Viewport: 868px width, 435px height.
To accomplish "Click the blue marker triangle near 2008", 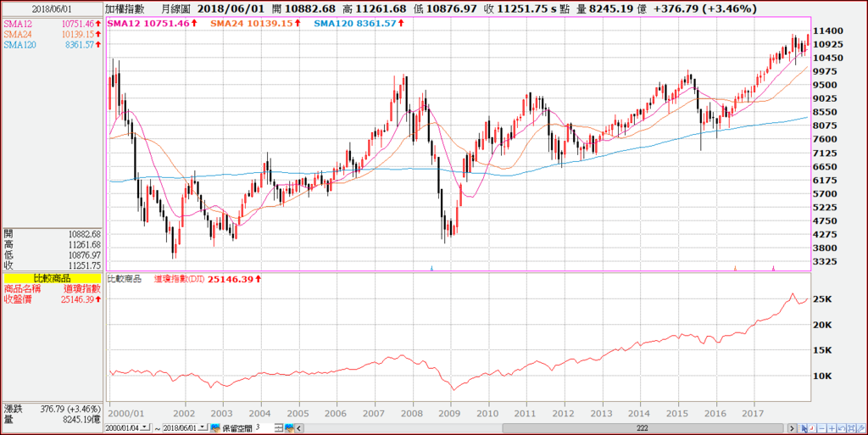I will click(431, 268).
